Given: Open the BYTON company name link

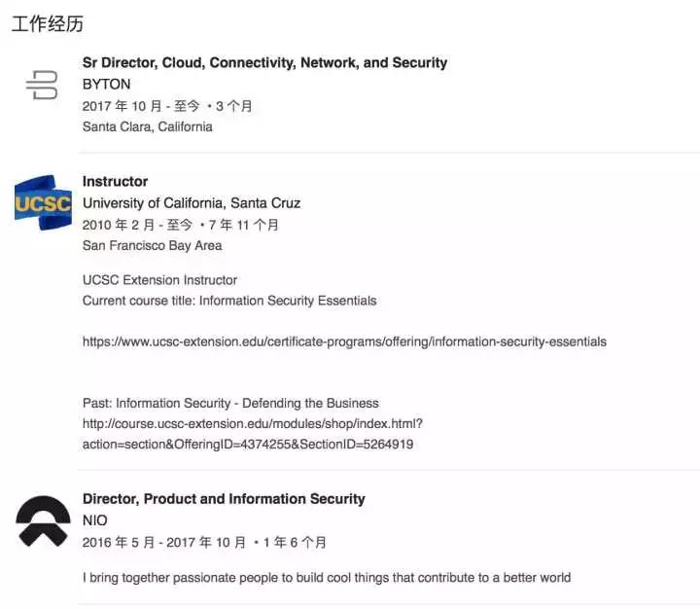Looking at the screenshot, I should 107,84.
